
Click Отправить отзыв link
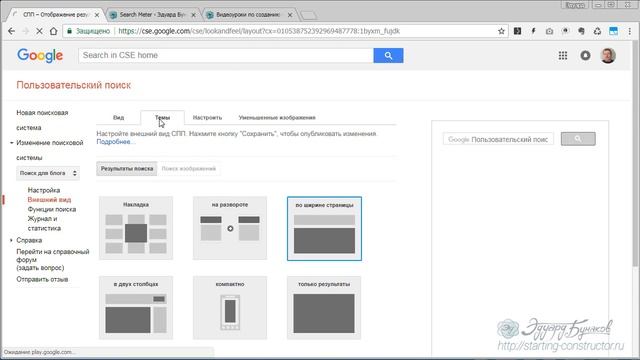point(42,279)
